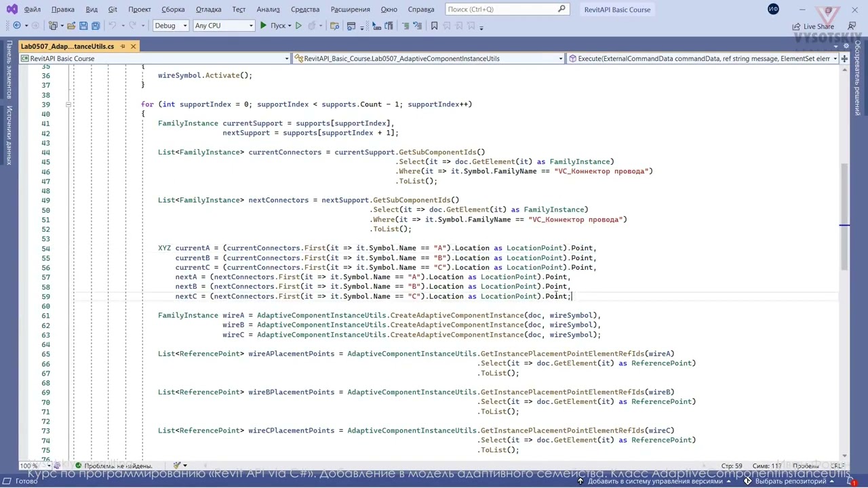Click the find in files icon
Screen dimensions: 868x488
pyautogui.click(x=334, y=26)
